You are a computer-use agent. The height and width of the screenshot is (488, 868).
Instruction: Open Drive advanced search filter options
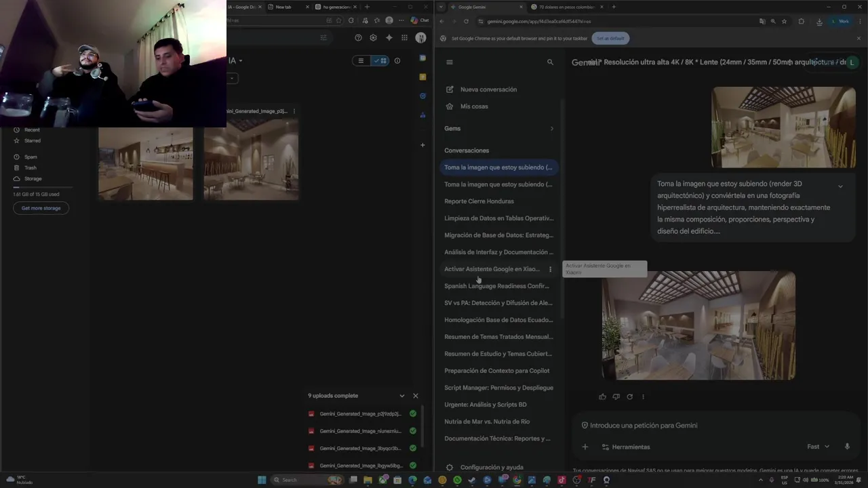click(x=323, y=38)
